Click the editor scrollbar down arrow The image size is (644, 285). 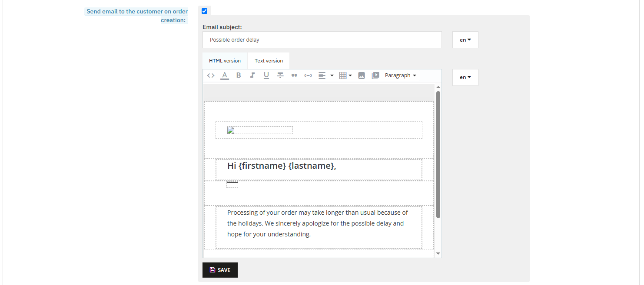[438, 253]
